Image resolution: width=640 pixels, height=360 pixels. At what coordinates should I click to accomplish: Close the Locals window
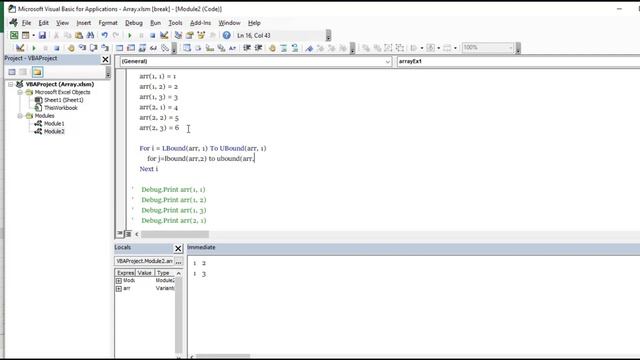178,248
